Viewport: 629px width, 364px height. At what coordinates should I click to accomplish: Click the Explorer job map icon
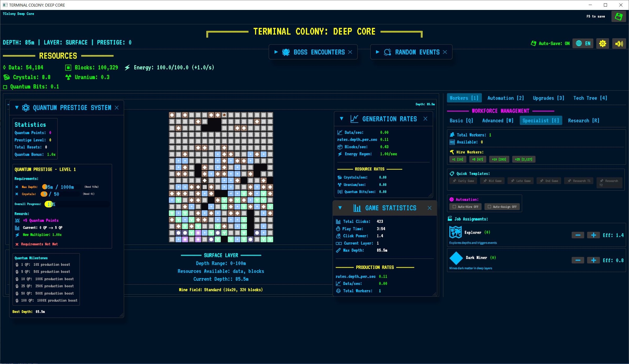[455, 232]
